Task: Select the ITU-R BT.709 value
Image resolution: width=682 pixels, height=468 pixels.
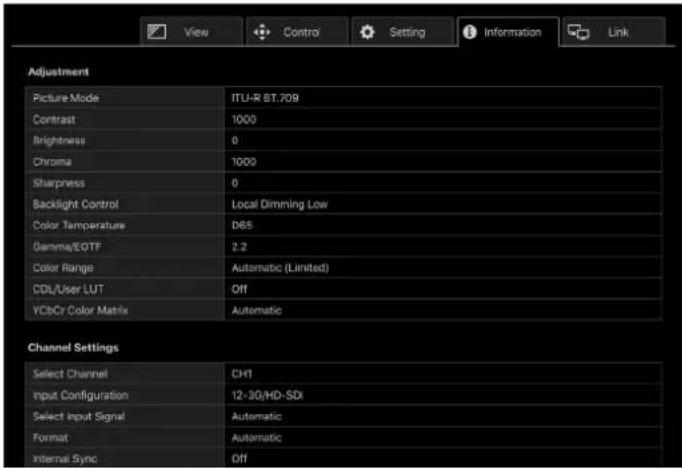Action: [x=265, y=98]
